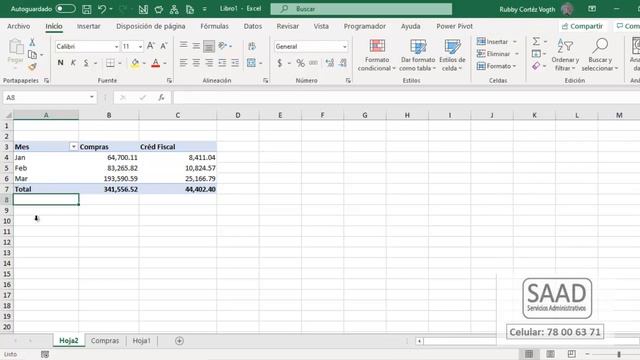Toggle Align Left in Alineación

pos(184,63)
